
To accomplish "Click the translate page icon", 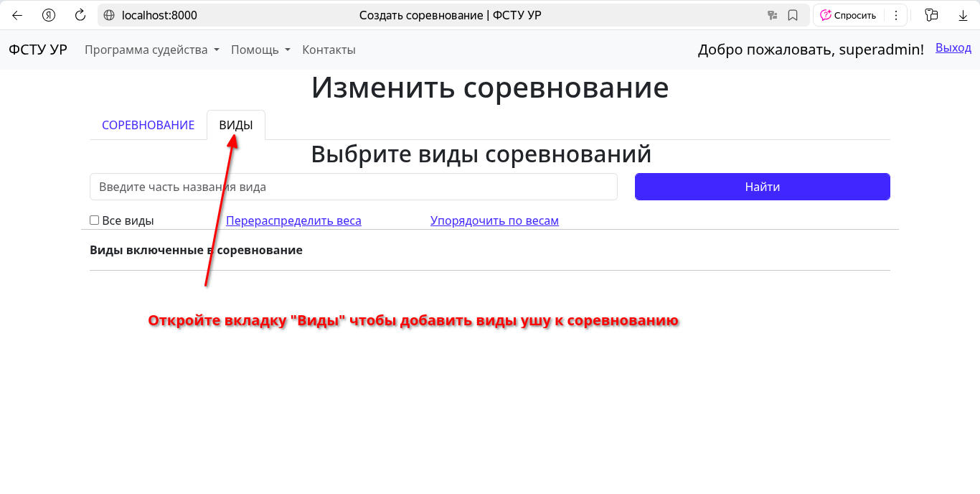I will [772, 15].
